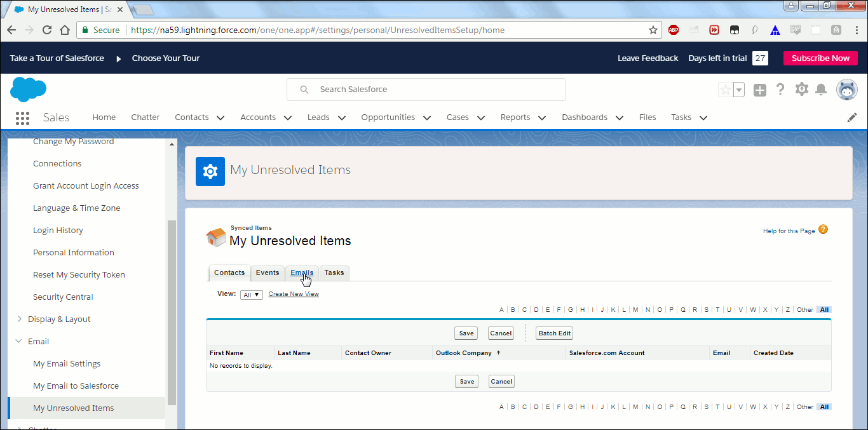Open the Reports nav dropdown chevron
Screen dimensions: 868x430
click(541, 118)
